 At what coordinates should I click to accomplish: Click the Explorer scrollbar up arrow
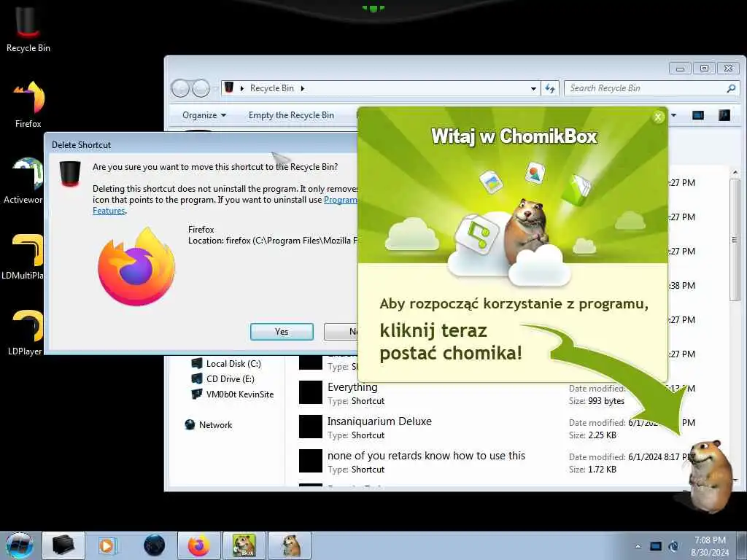tap(735, 172)
